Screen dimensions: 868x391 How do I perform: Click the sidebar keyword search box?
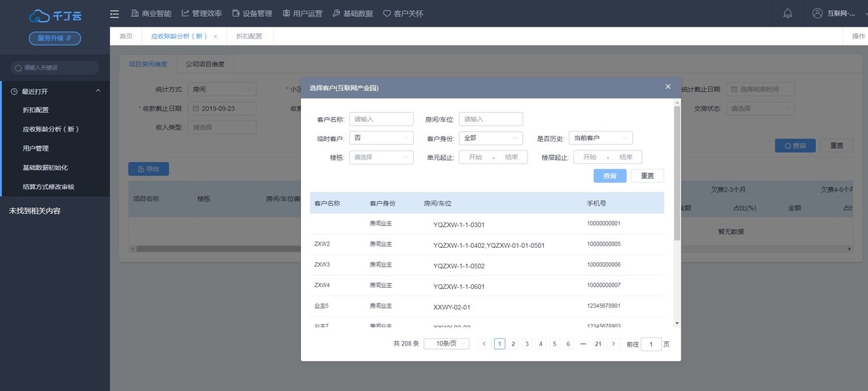point(55,67)
